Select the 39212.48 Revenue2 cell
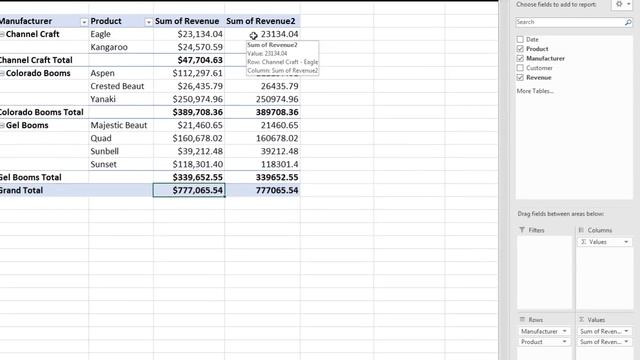This screenshot has width=640, height=360. pos(262,151)
